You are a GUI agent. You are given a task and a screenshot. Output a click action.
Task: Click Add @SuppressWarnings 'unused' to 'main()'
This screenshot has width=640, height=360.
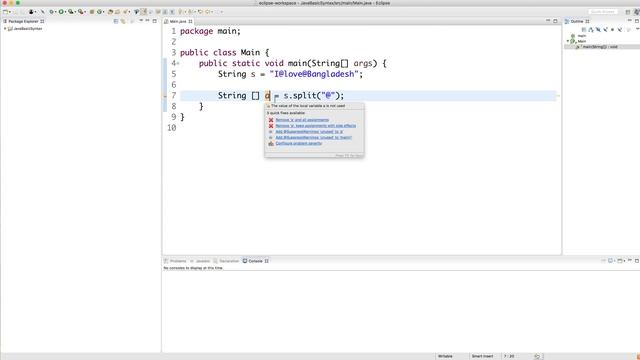pyautogui.click(x=313, y=138)
